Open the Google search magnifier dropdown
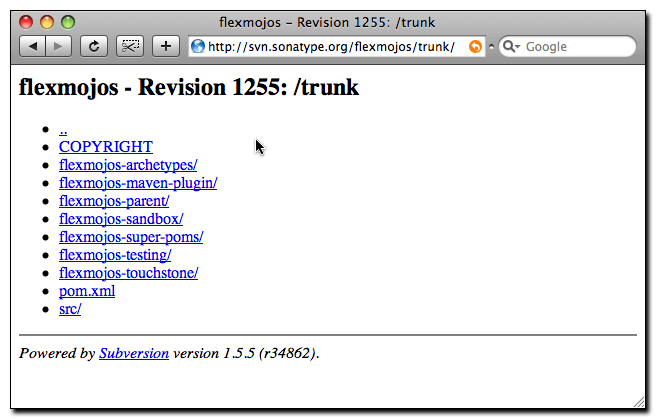The width and height of the screenshot is (656, 419). (511, 46)
